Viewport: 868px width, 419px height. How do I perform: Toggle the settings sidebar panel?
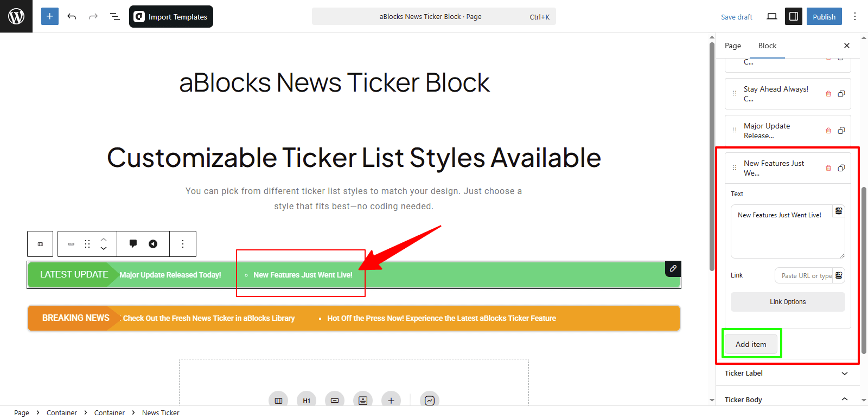(x=794, y=16)
